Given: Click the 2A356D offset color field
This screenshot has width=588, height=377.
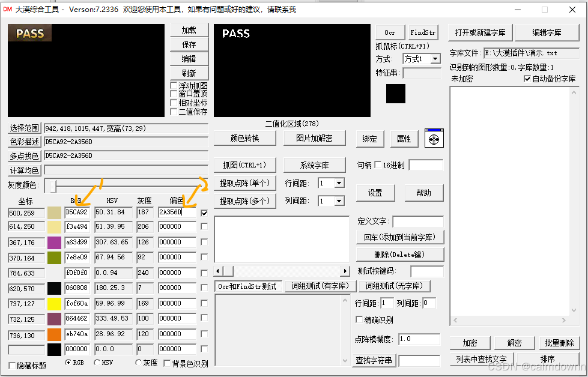Looking at the screenshot, I should pos(177,213).
